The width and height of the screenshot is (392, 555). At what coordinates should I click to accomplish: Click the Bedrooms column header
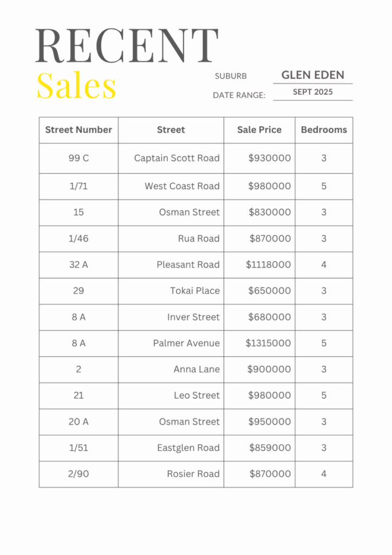click(x=324, y=130)
